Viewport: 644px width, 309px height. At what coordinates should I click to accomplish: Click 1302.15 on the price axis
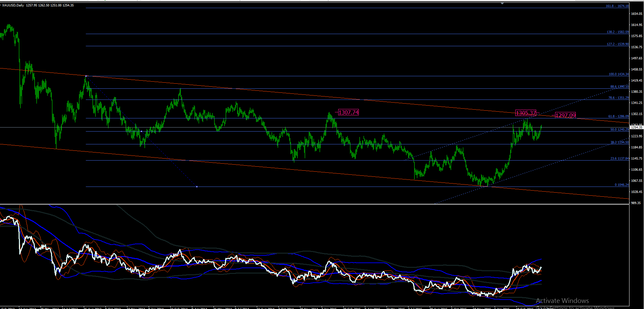pyautogui.click(x=637, y=114)
